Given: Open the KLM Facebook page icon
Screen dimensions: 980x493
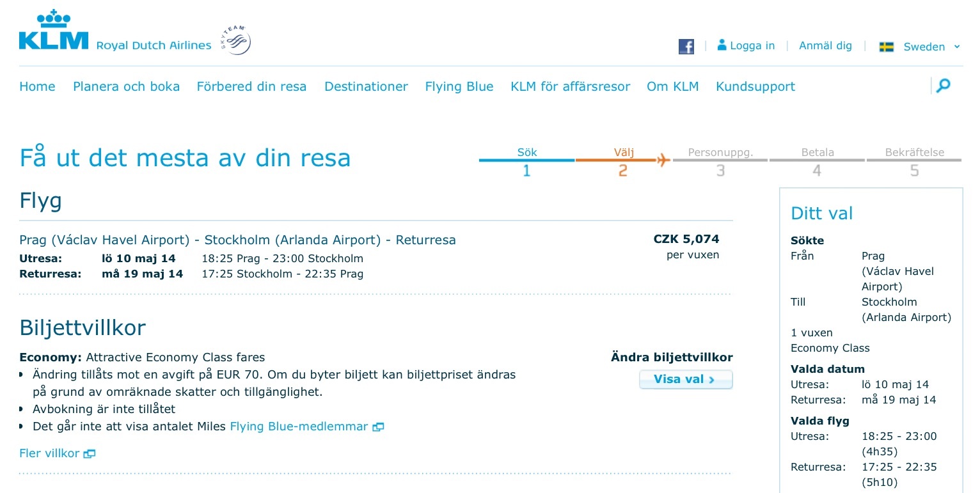Looking at the screenshot, I should point(686,46).
